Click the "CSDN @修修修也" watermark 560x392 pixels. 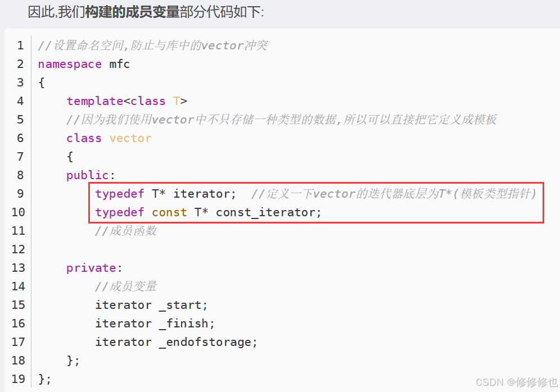(516, 382)
